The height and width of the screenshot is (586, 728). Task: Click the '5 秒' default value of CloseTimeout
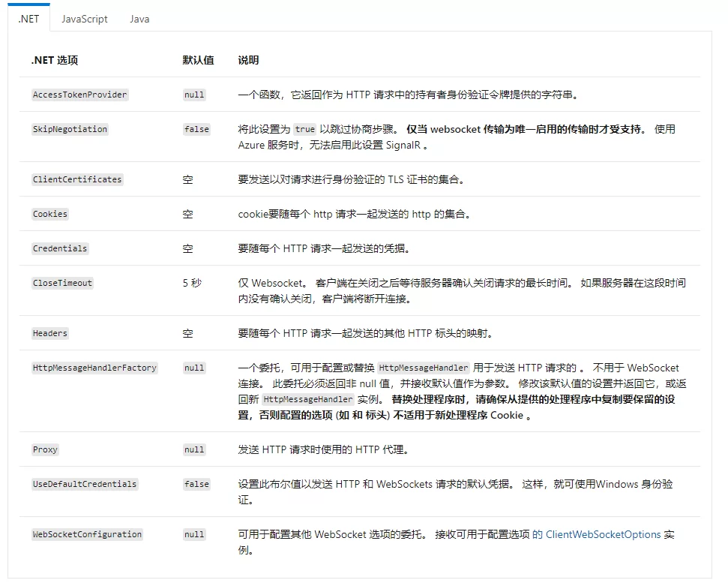tap(192, 283)
